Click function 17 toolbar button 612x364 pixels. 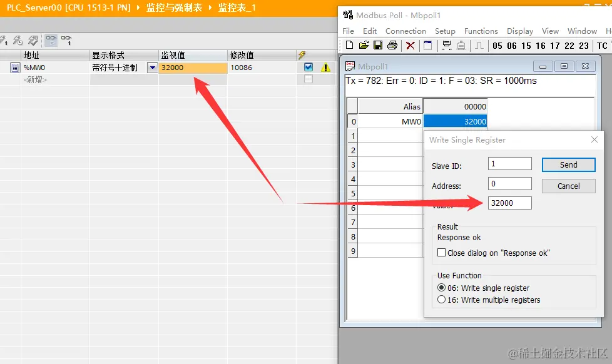pos(555,46)
